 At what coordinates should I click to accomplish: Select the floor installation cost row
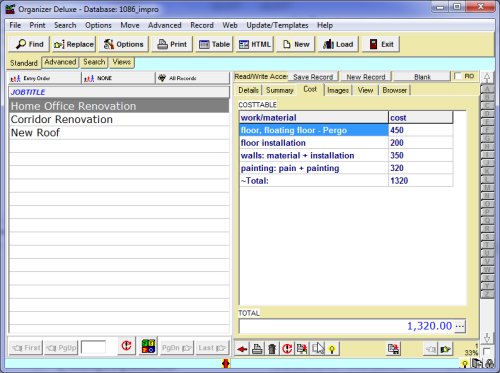[x=346, y=143]
